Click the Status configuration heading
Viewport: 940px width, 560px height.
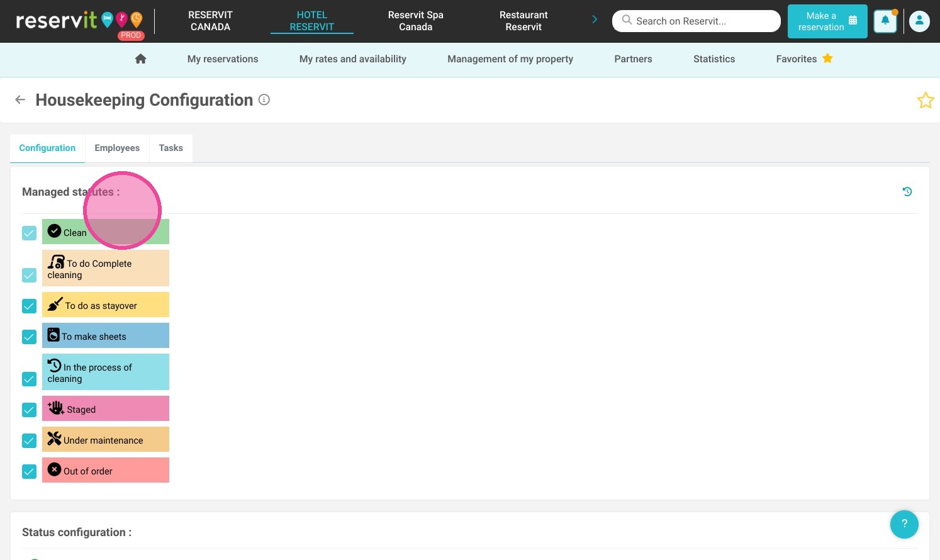tap(77, 532)
